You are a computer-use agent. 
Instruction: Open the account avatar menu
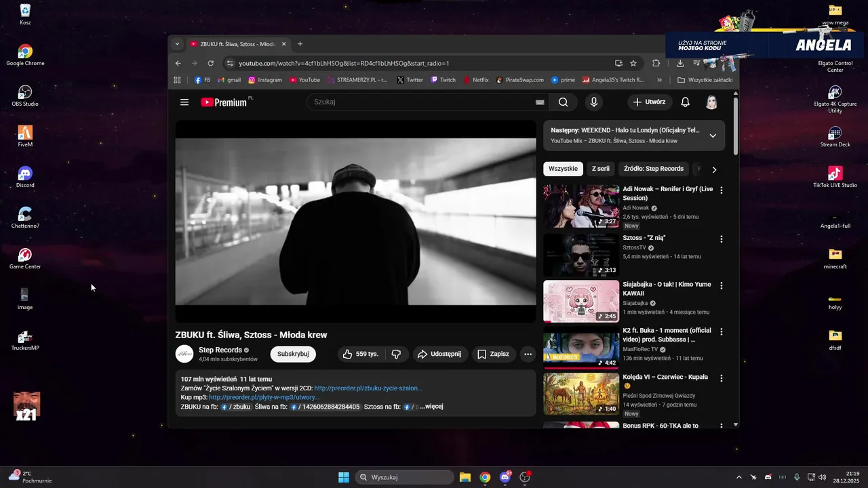click(711, 102)
